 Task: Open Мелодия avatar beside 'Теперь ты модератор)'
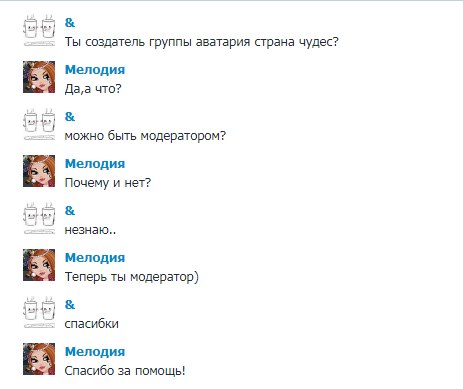39,265
